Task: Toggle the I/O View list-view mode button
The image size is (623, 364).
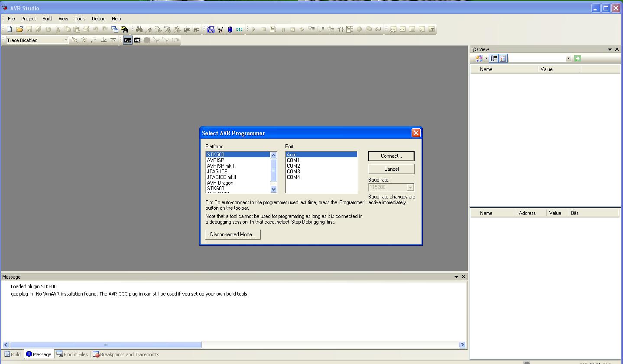Action: (503, 58)
